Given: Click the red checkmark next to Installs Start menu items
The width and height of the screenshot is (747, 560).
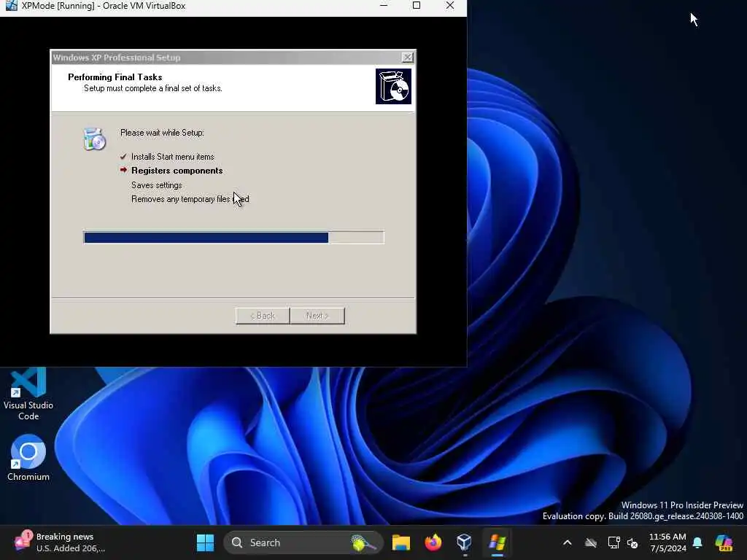Looking at the screenshot, I should point(123,156).
